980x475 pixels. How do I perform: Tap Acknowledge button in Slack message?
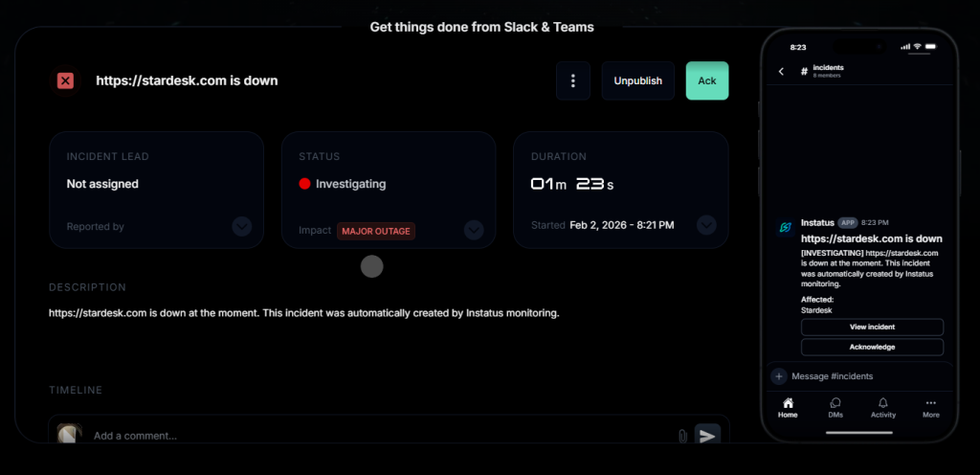(x=872, y=347)
